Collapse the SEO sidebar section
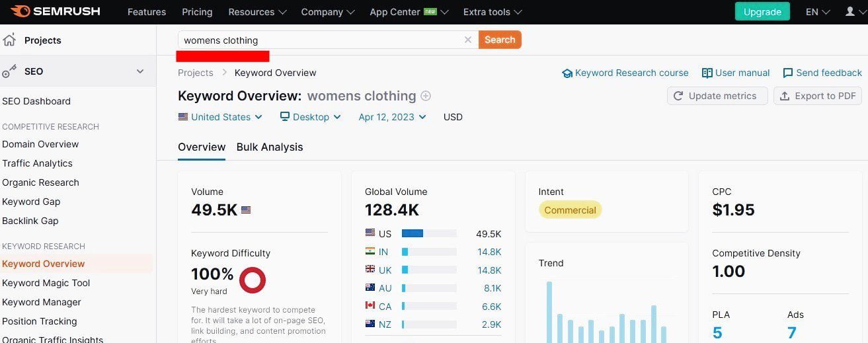This screenshot has width=868, height=343. [x=140, y=71]
